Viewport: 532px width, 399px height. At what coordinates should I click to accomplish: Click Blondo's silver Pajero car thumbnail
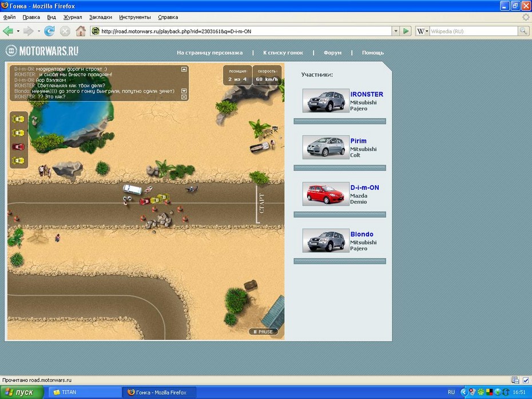(x=325, y=240)
